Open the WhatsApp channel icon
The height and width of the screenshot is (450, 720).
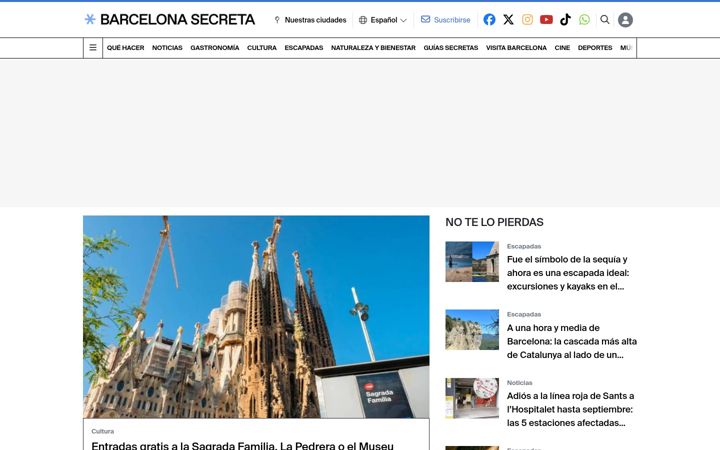(x=584, y=20)
